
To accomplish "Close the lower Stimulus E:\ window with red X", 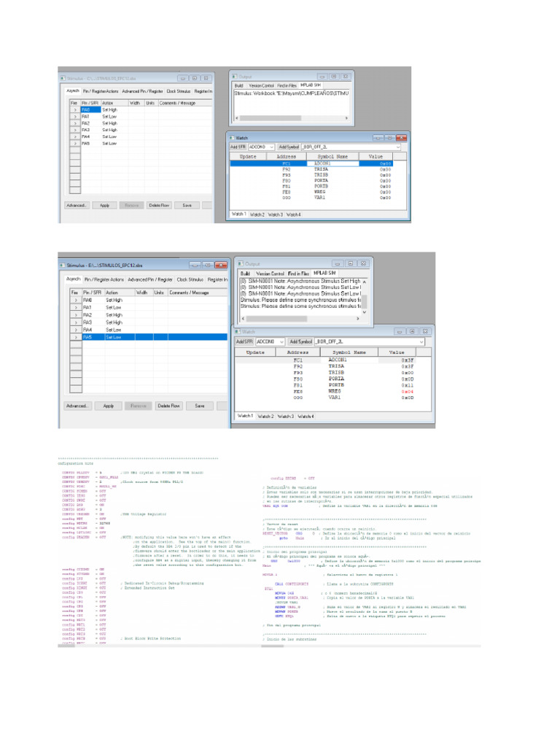I will pos(221,265).
